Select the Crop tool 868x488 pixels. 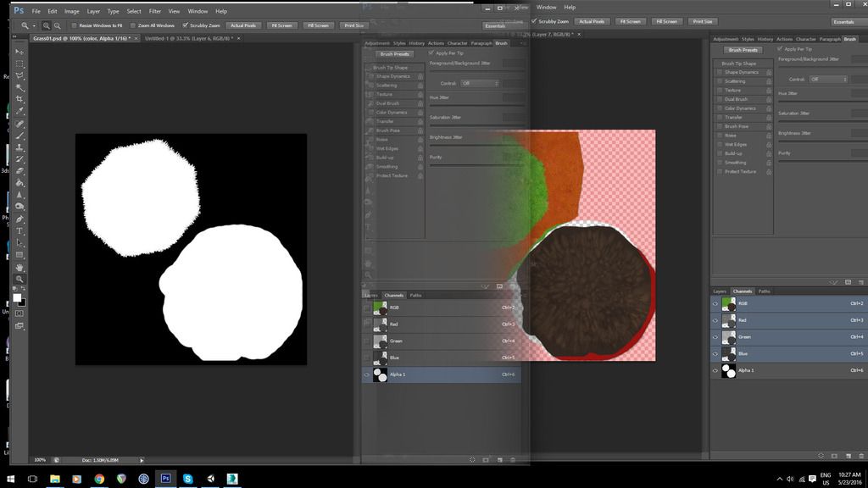coord(19,99)
